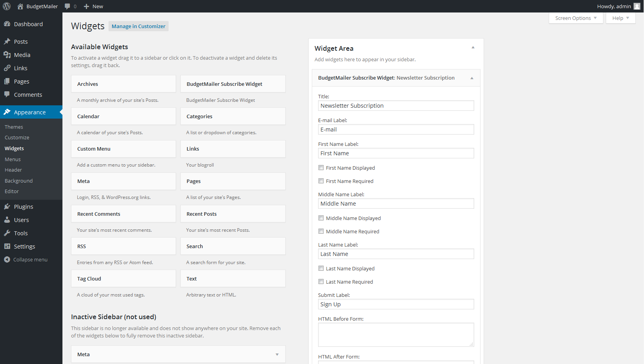Click the Collapse menu arrow icon

click(7, 259)
